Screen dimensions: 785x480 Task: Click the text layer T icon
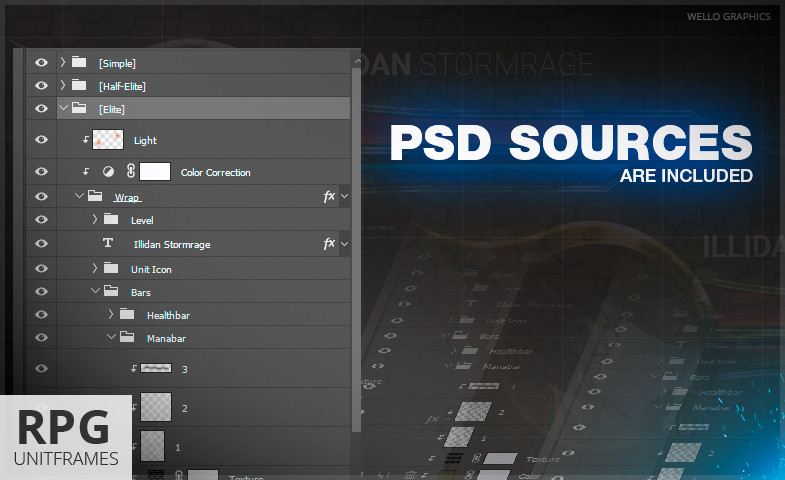[x=108, y=243]
